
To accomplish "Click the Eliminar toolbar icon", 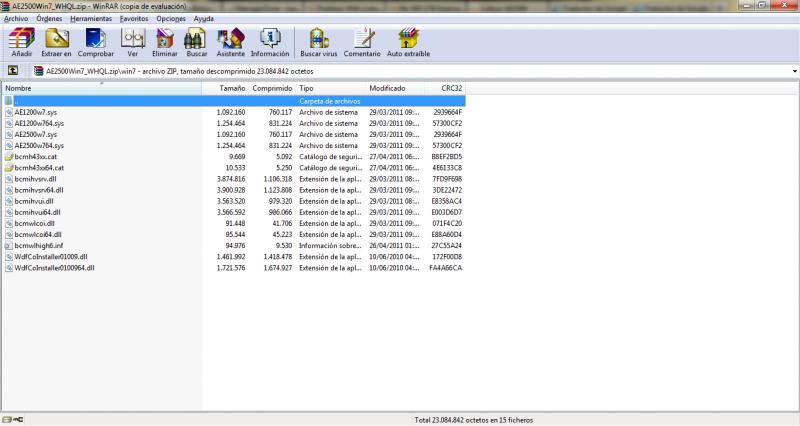I will pyautogui.click(x=164, y=39).
